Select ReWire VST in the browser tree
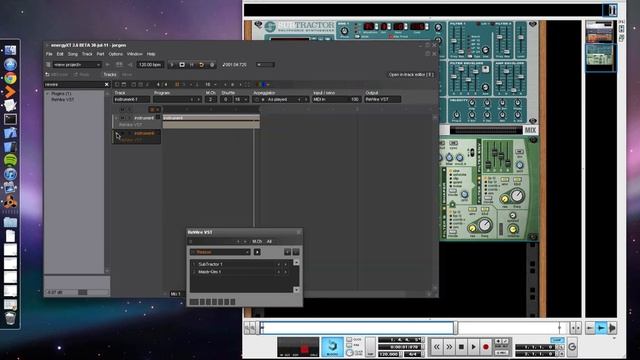 (62, 100)
